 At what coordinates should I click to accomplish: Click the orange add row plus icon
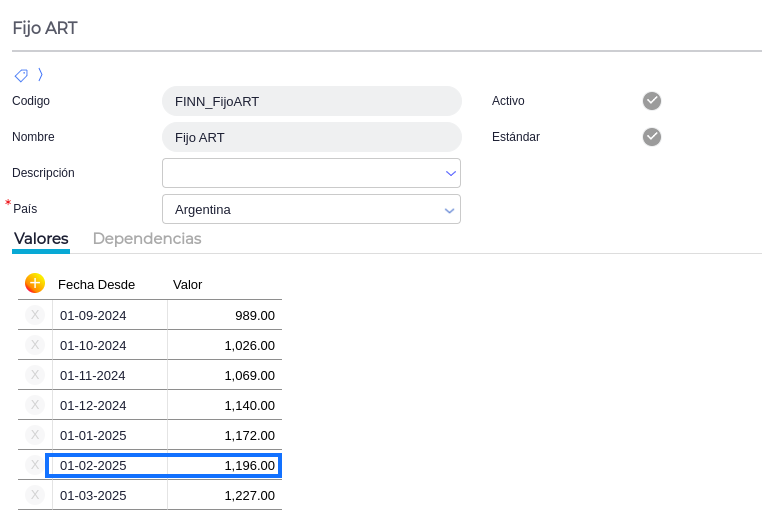[35, 283]
